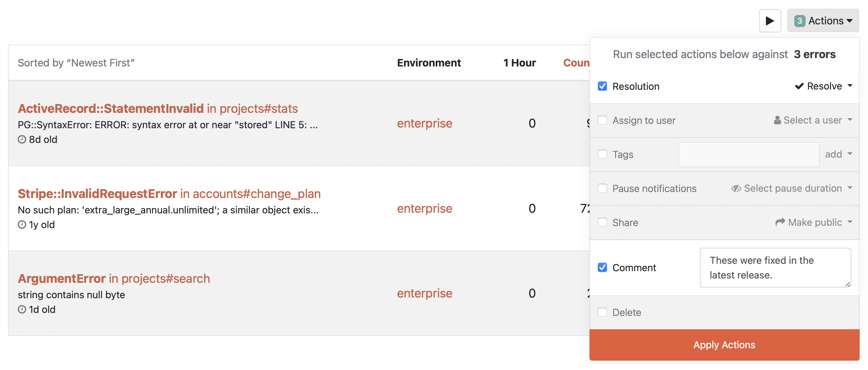Click the green selected-count badge showing 3
This screenshot has height=370, width=868.
pyautogui.click(x=799, y=21)
